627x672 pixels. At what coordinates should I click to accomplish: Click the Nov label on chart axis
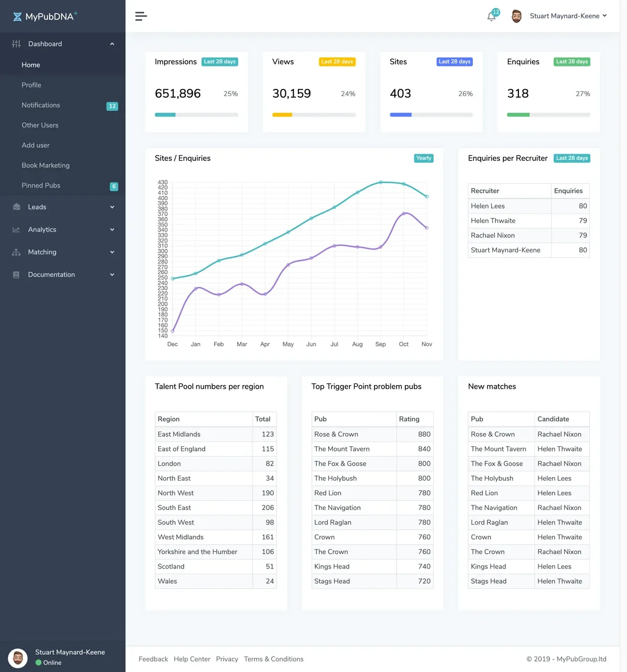pyautogui.click(x=427, y=344)
